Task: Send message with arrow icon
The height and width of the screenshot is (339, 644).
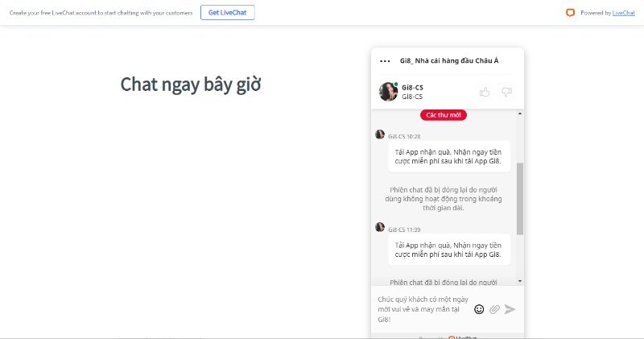Action: [x=510, y=309]
